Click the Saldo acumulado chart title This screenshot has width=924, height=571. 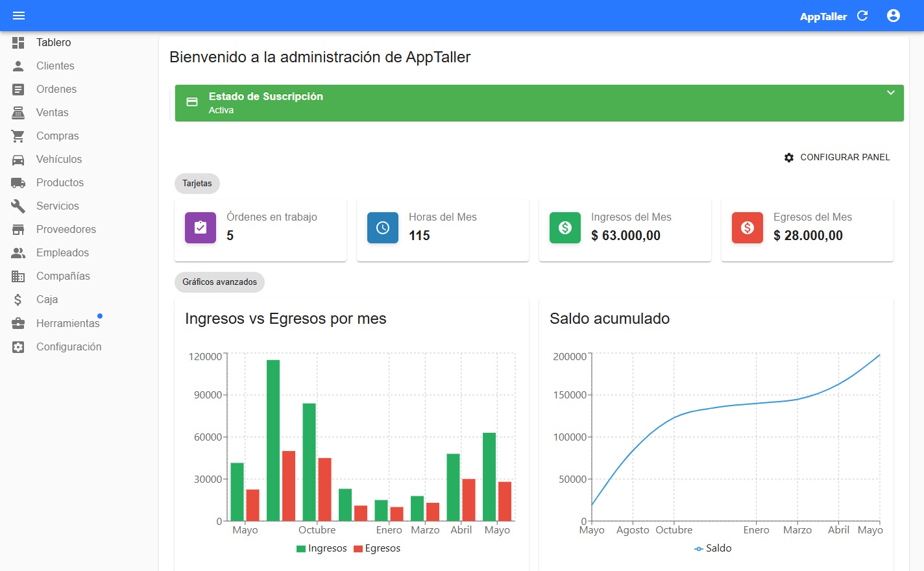(x=610, y=319)
